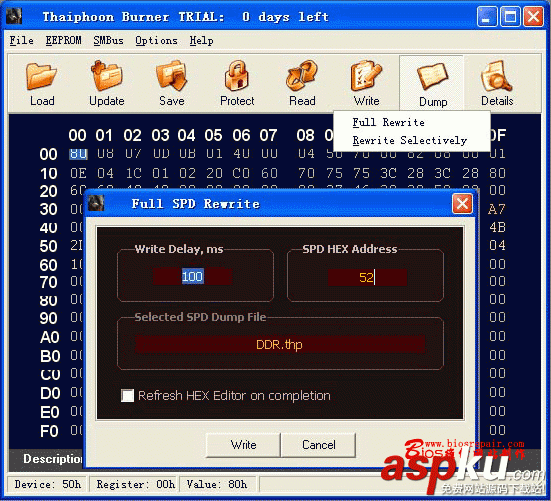Click the Update toolbar icon

(x=106, y=75)
